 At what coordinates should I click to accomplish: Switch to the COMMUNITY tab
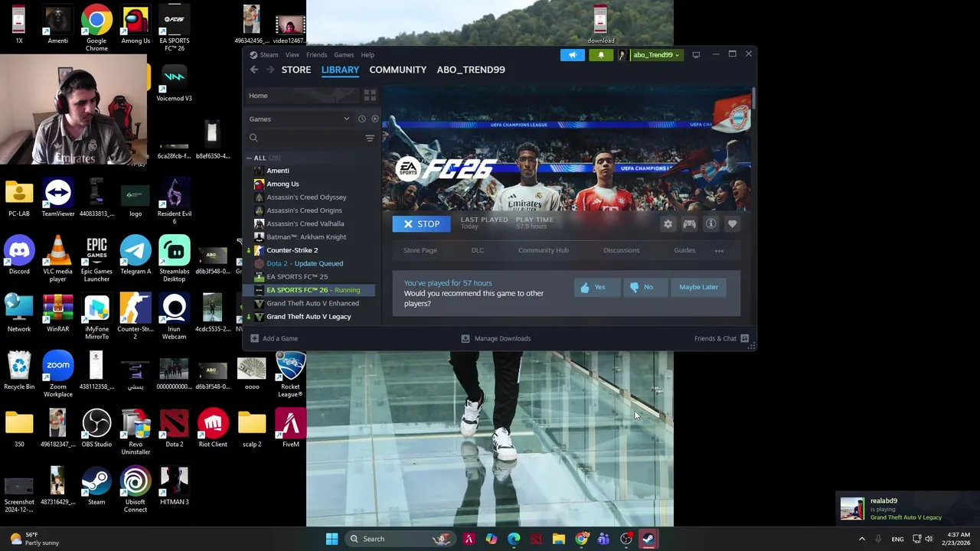398,70
